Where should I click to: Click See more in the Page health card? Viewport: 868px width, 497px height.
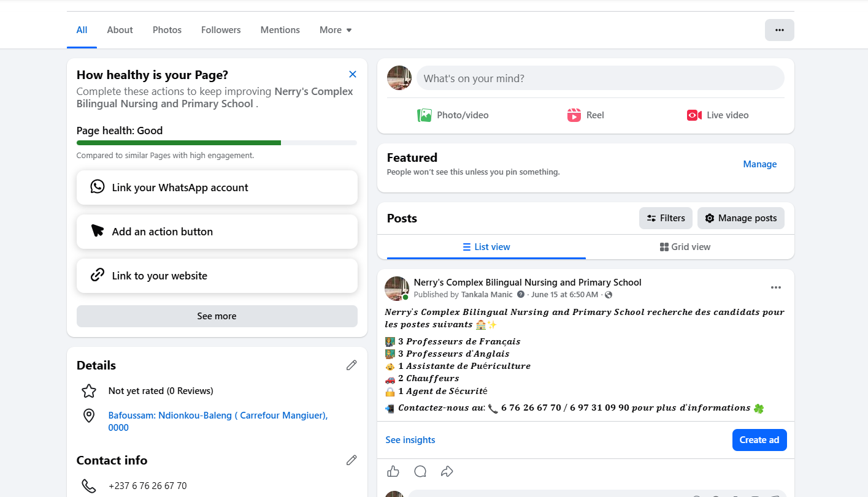tap(217, 316)
